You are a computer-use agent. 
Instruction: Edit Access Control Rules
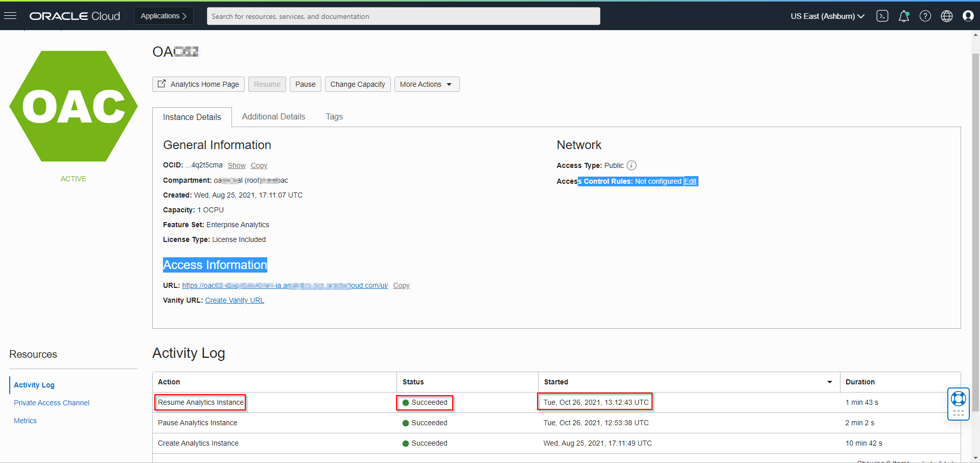[x=690, y=181]
